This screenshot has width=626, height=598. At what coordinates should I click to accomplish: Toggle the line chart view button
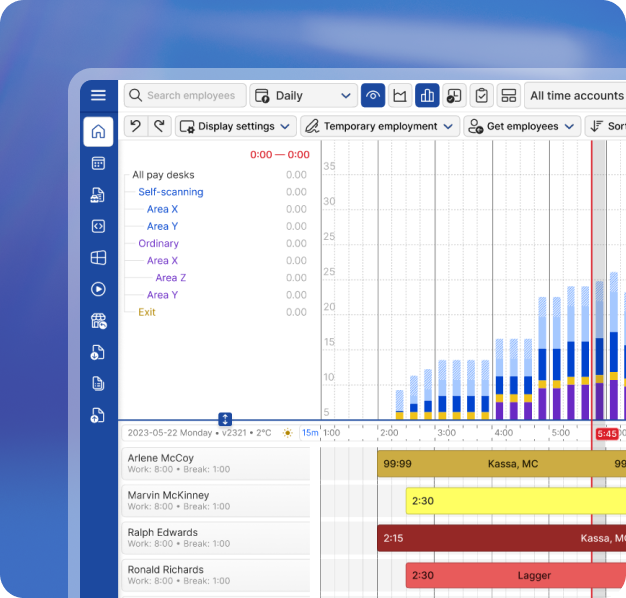[x=400, y=96]
